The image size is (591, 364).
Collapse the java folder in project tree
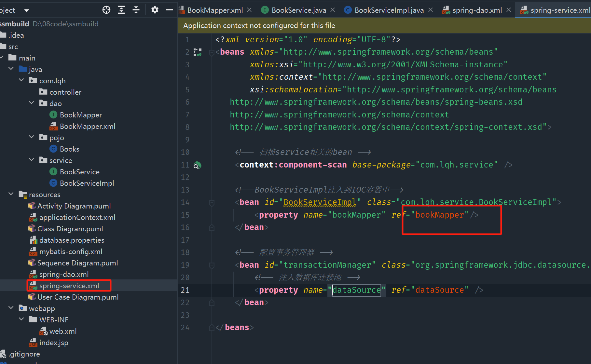tap(11, 69)
